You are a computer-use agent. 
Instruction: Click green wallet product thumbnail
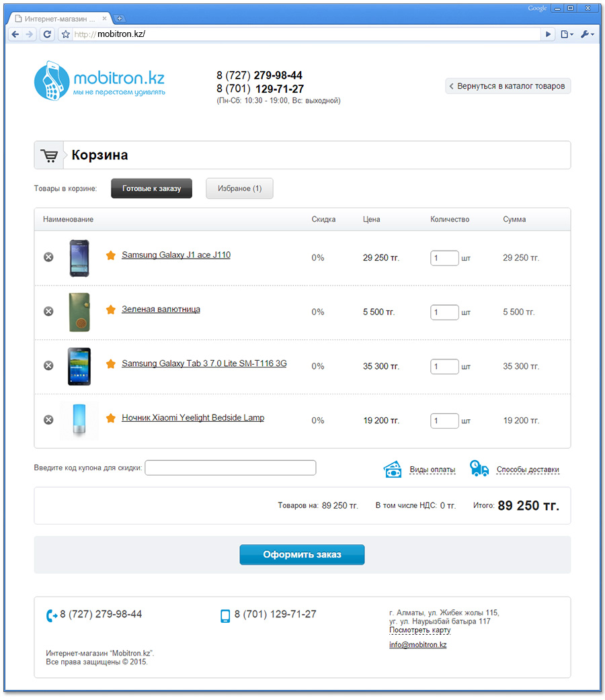pos(79,312)
